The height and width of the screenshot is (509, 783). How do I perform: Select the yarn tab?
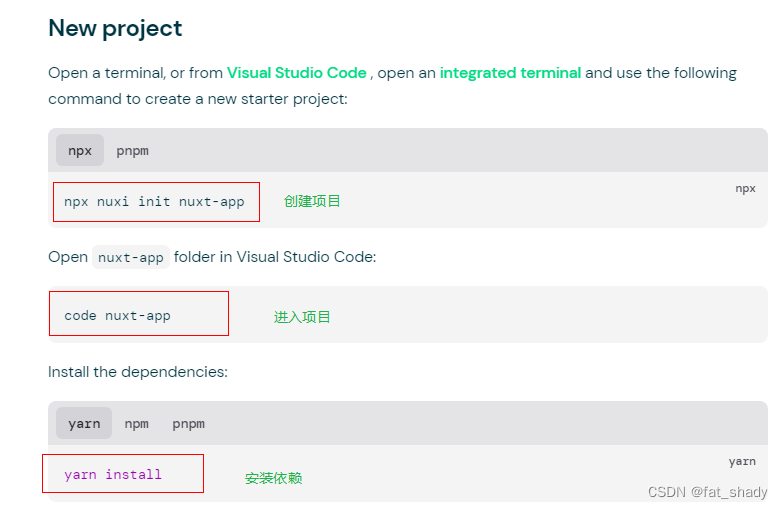click(x=84, y=424)
